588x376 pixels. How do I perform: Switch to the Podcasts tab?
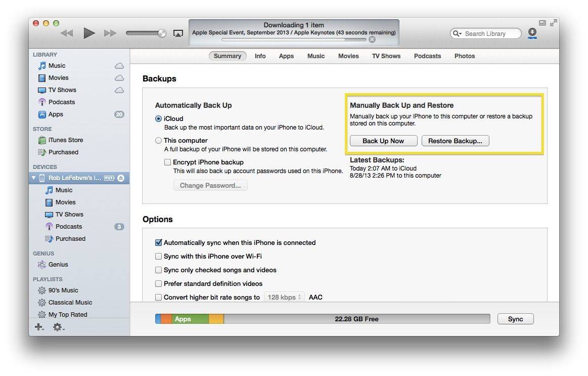(427, 56)
